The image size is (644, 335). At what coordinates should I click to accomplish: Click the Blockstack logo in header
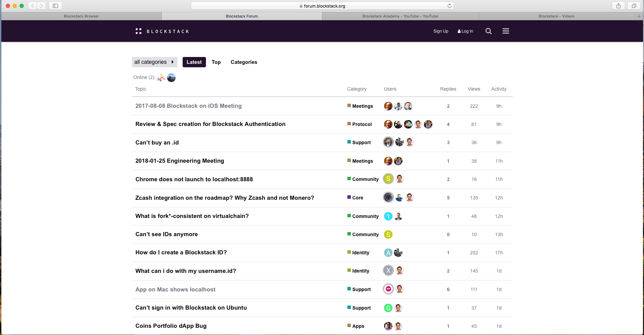[x=162, y=31]
